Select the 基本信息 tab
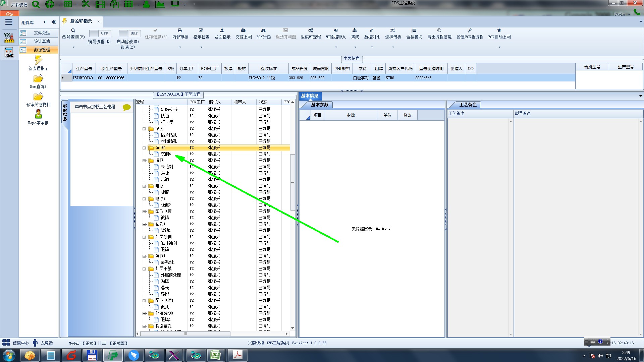This screenshot has height=362, width=644. 310,96
